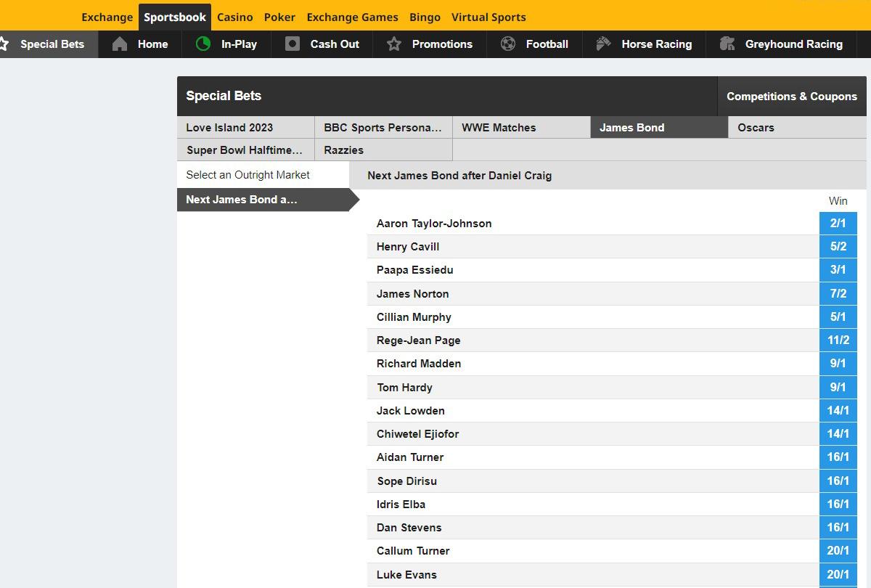The width and height of the screenshot is (871, 588).
Task: Click the Special Bets panel heading
Action: point(224,96)
